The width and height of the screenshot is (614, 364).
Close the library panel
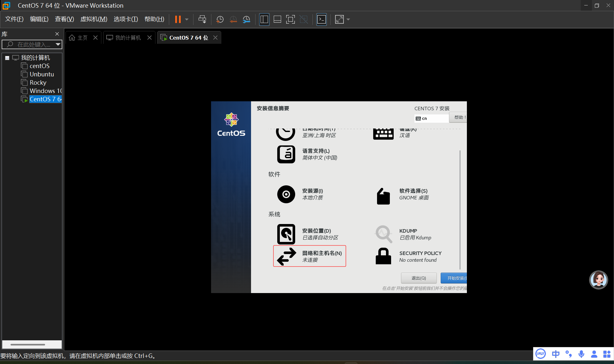(x=57, y=34)
